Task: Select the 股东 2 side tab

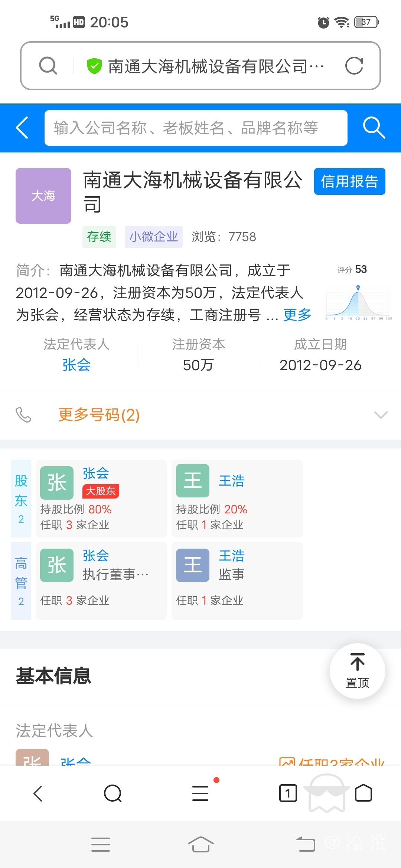Action: pyautogui.click(x=21, y=498)
